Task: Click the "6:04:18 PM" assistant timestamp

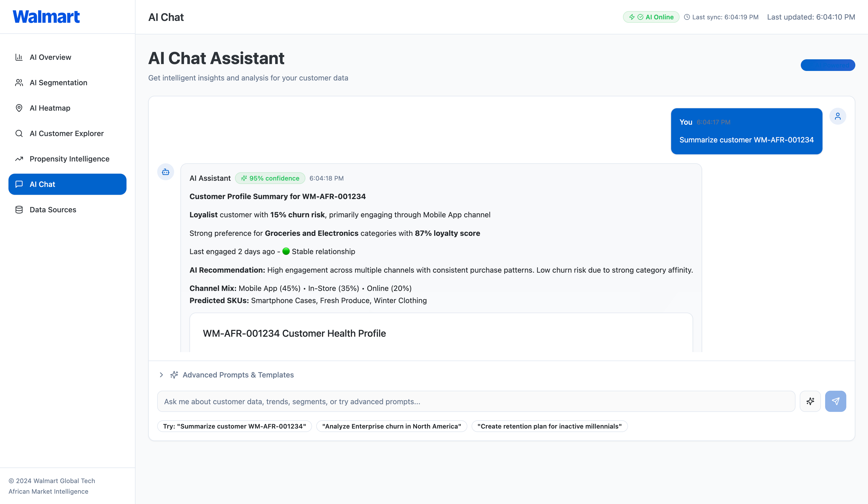Action: 326,178
